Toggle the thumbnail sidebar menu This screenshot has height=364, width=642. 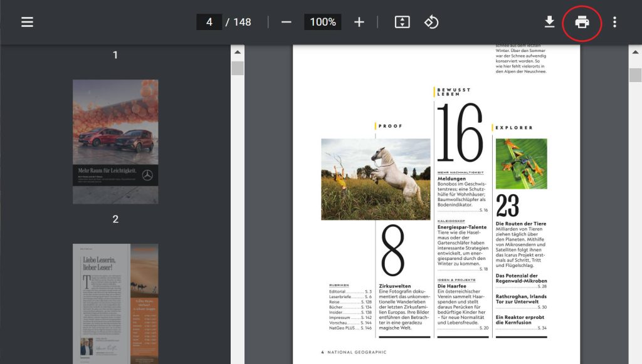tap(26, 21)
